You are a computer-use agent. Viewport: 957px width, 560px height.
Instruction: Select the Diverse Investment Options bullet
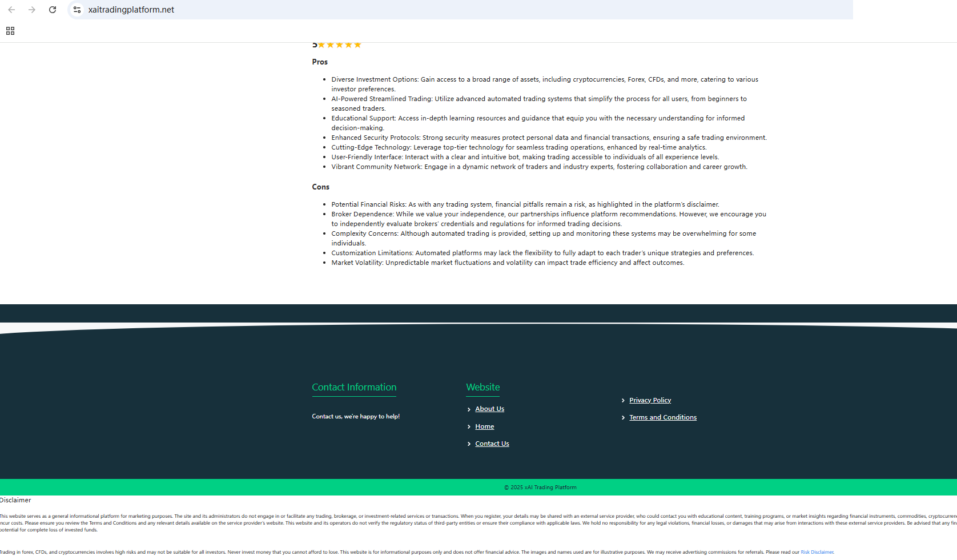545,84
